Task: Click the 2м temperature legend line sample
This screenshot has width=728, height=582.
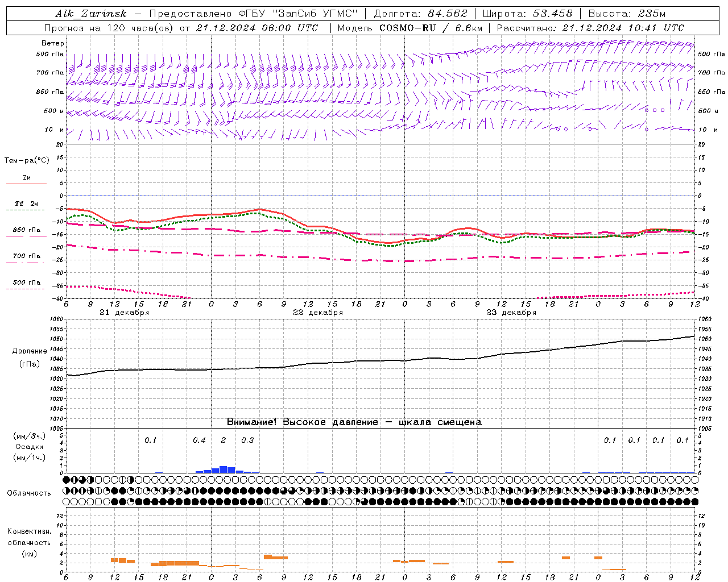Action: (26, 184)
